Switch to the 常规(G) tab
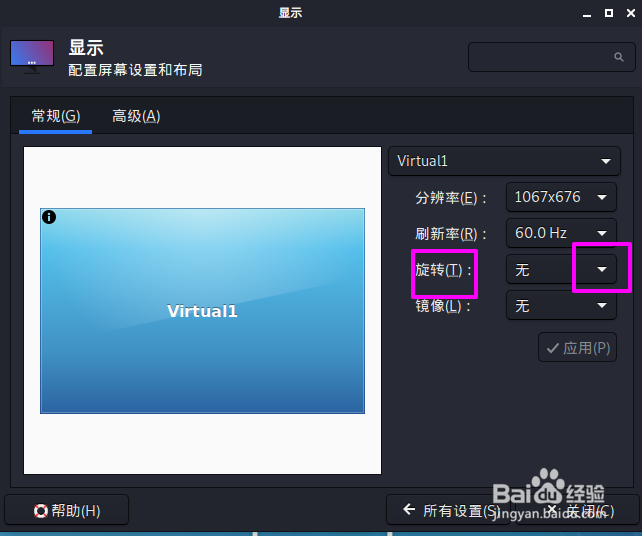Image resolution: width=642 pixels, height=536 pixels. 56,117
